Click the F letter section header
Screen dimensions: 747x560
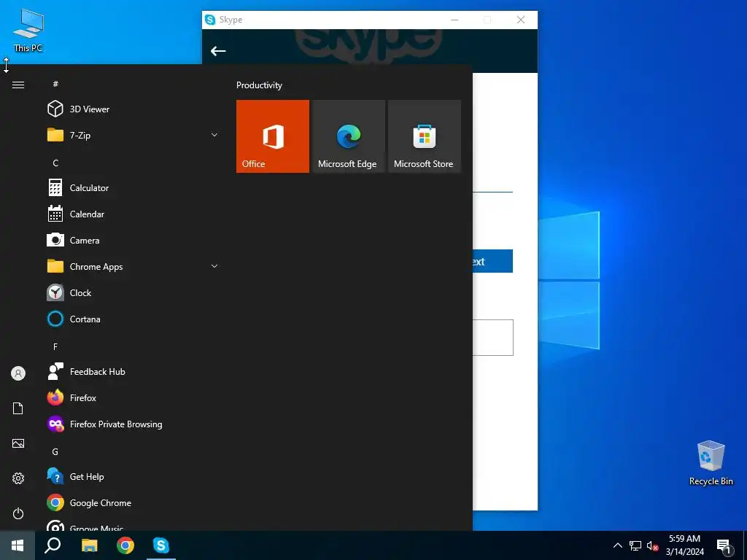[x=55, y=346]
